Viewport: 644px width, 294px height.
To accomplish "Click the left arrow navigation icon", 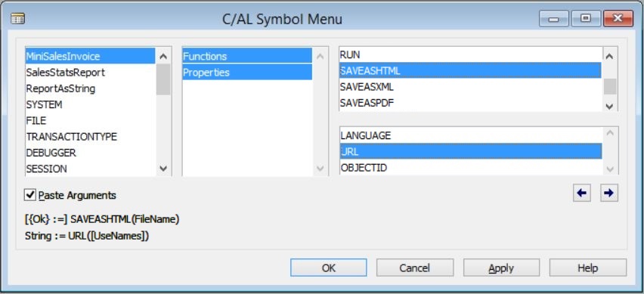I will [x=581, y=193].
